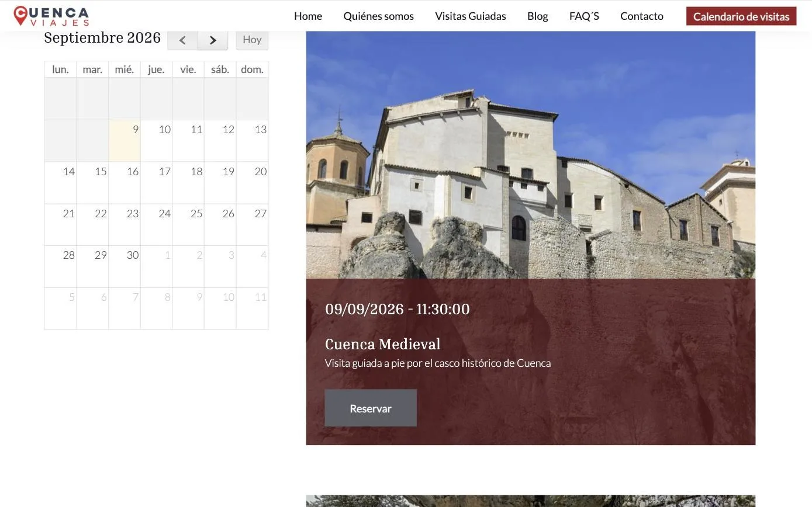Screen dimensions: 812x507
Task: Click the Visita guiada a pie description
Action: pyautogui.click(x=438, y=363)
